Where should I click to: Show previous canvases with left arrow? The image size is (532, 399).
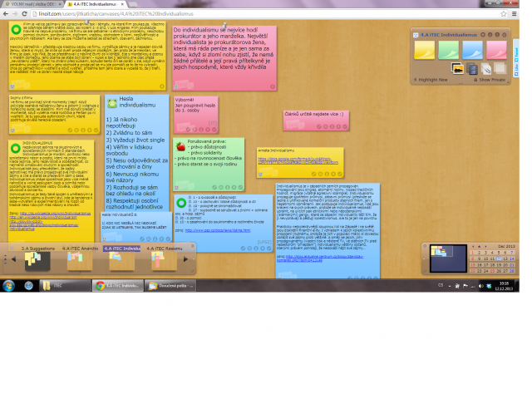point(14,259)
